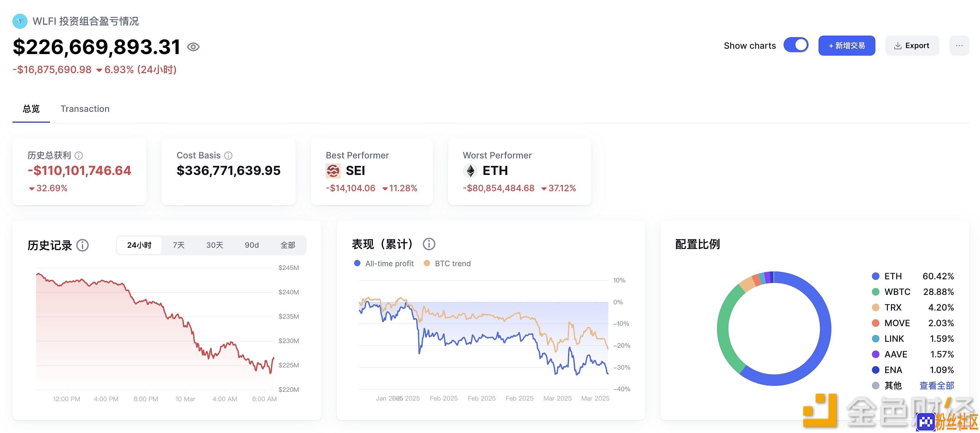This screenshot has width=980, height=433.
Task: Click the ETH blue legend swatch
Action: click(876, 276)
